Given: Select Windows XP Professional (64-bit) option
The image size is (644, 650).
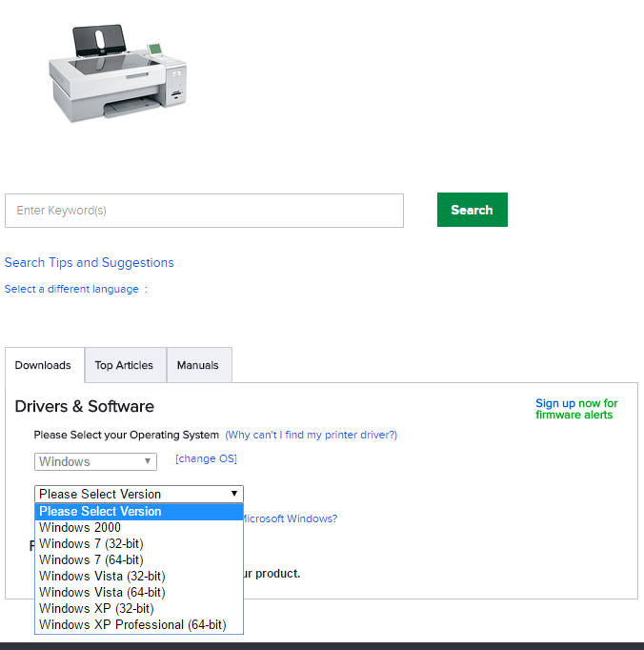Looking at the screenshot, I should 132,624.
